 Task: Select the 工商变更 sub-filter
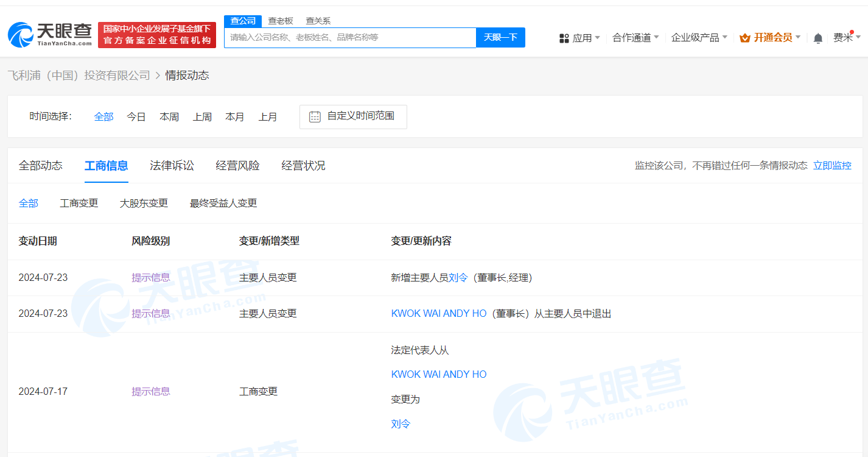pyautogui.click(x=79, y=203)
